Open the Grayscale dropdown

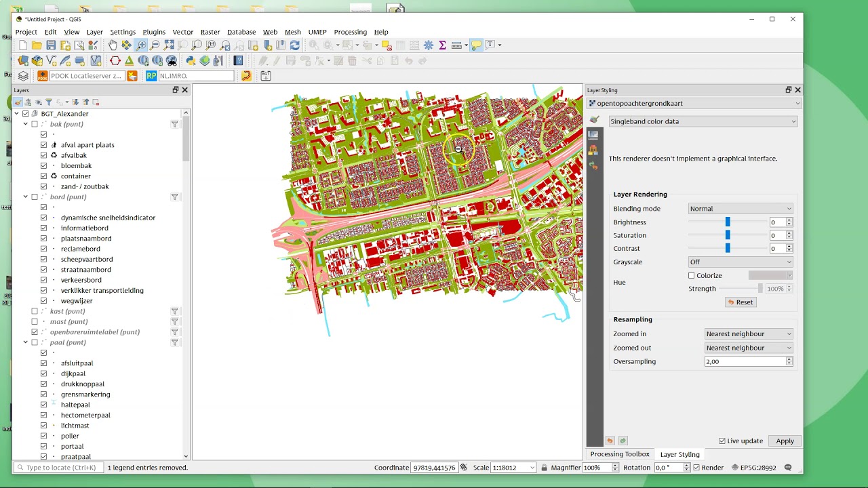[x=741, y=262]
